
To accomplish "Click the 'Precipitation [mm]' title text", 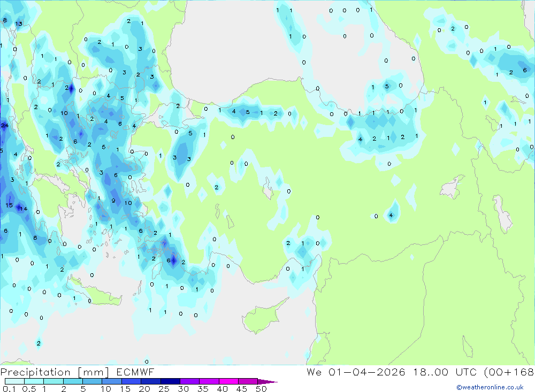I will click(x=55, y=372).
